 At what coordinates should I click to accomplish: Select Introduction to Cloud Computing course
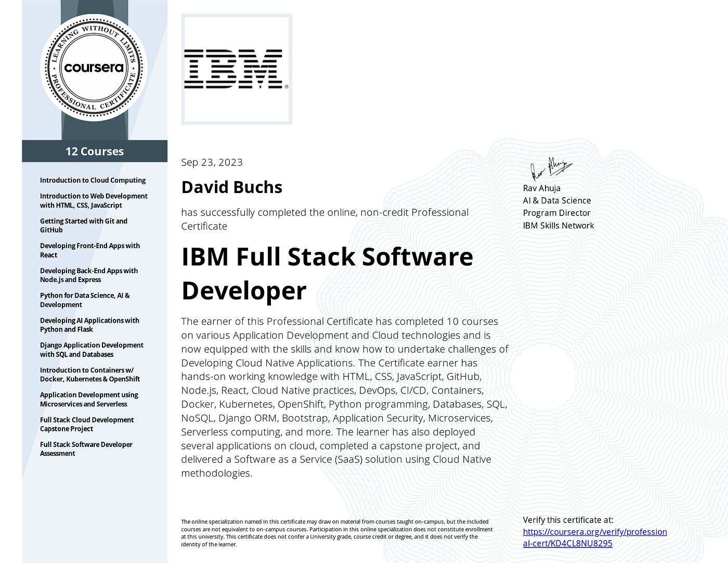coord(93,180)
